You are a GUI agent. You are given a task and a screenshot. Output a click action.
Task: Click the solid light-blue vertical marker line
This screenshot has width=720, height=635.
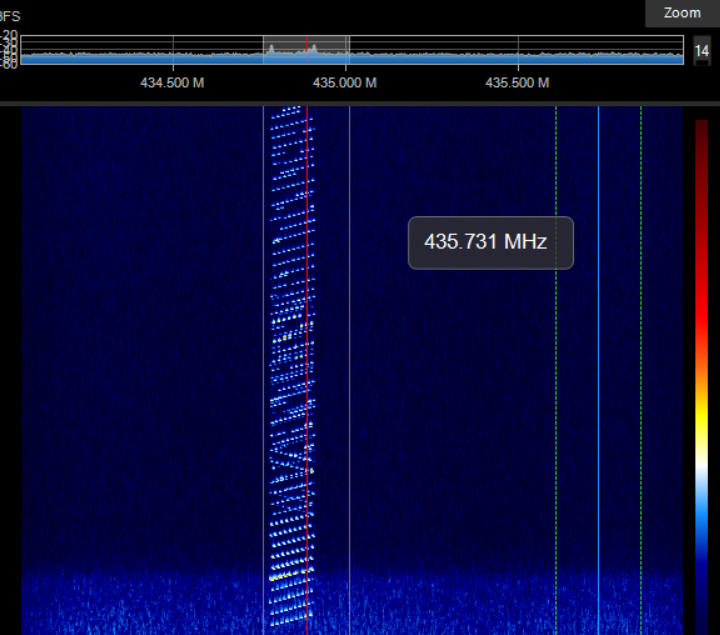(598, 350)
